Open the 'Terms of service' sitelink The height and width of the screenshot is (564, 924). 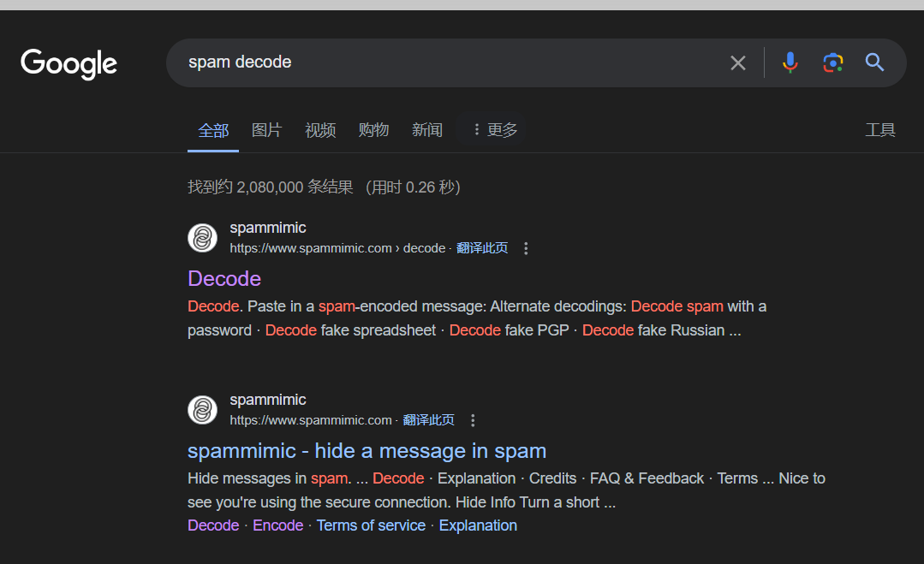tap(372, 525)
